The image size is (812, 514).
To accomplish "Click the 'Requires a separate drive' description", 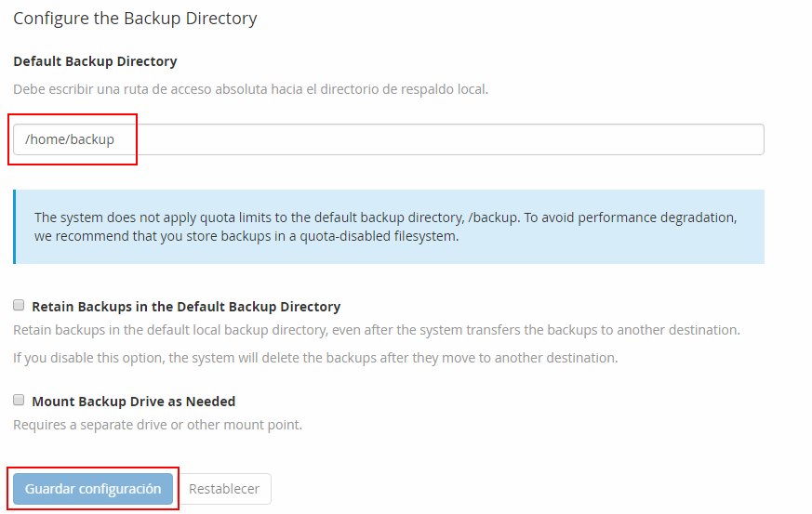I will point(157,425).
